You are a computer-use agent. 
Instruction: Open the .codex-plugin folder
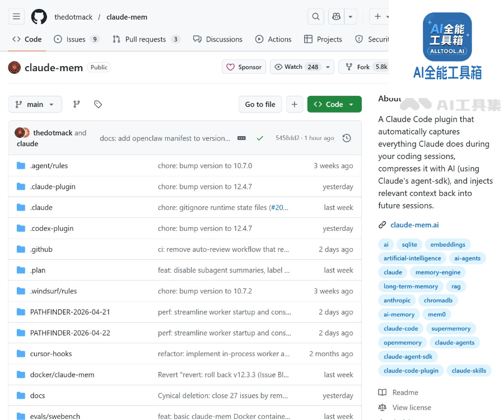(x=52, y=228)
